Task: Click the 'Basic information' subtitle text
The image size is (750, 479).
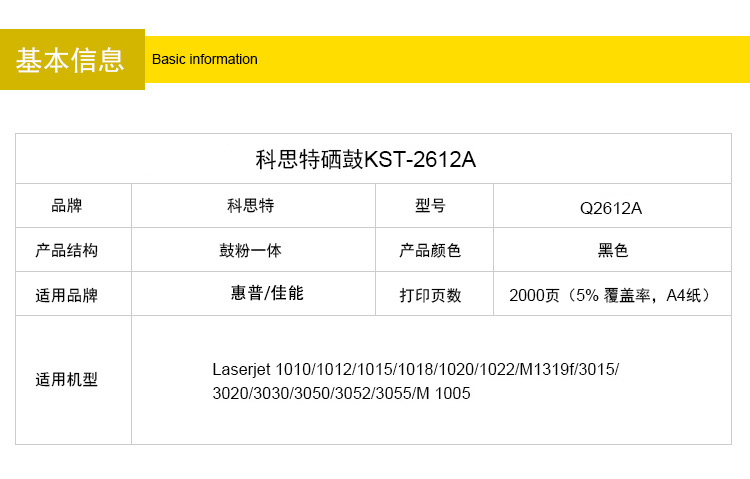Action: (205, 59)
